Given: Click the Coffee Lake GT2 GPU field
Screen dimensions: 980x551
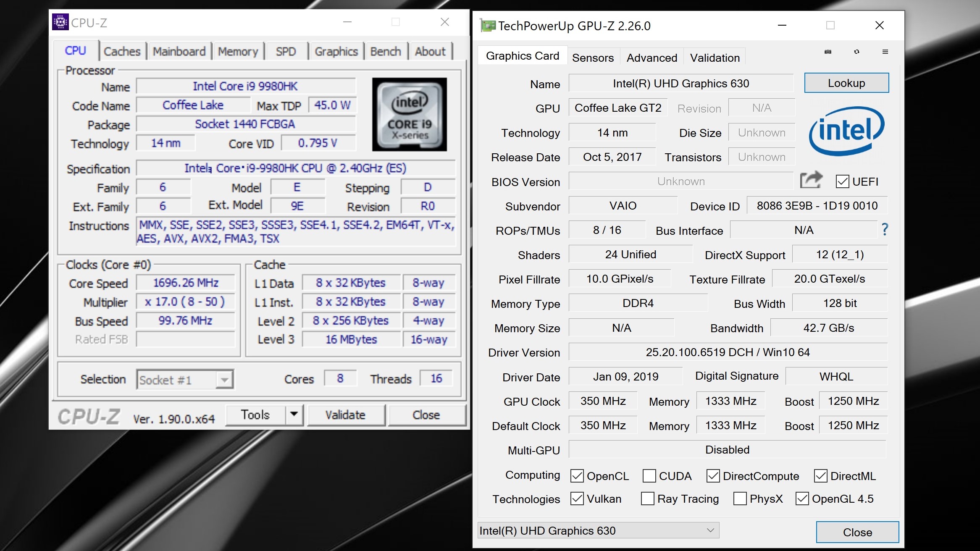Looking at the screenshot, I should click(x=618, y=108).
